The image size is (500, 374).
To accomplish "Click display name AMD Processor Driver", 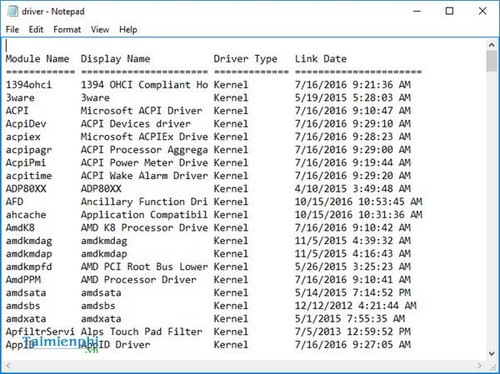I will (x=139, y=280).
